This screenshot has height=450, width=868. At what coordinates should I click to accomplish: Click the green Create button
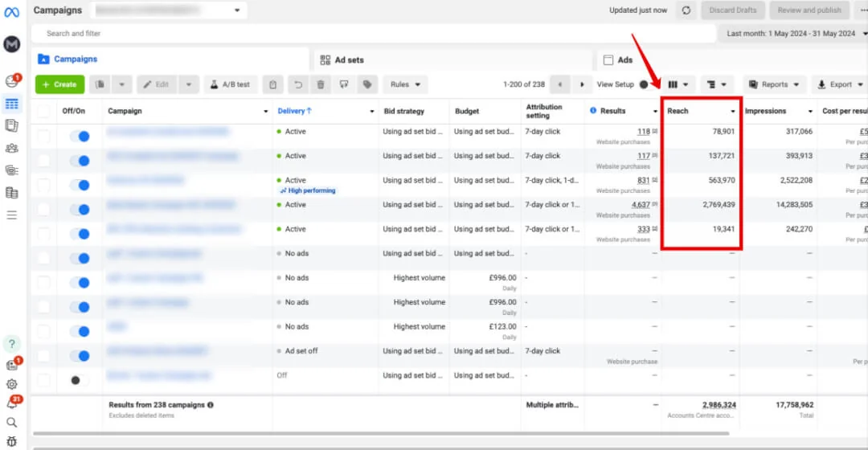tap(59, 84)
